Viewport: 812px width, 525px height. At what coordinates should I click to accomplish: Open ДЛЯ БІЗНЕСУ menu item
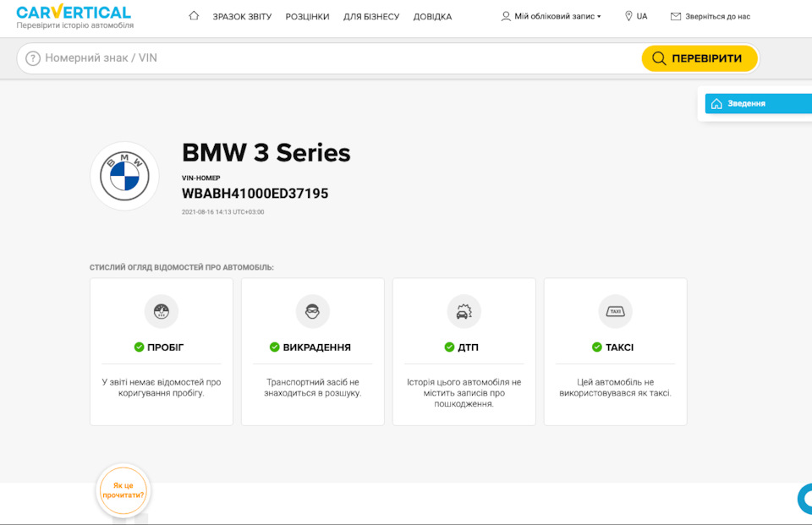tap(371, 17)
